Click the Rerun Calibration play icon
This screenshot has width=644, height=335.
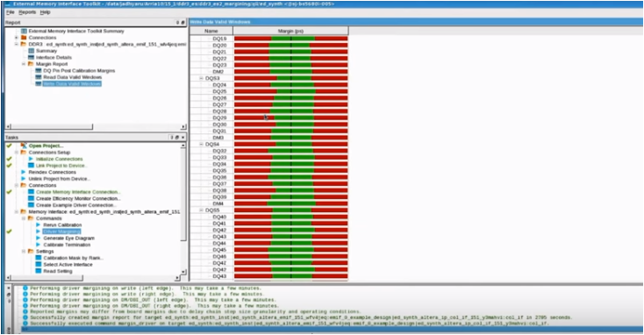point(39,225)
